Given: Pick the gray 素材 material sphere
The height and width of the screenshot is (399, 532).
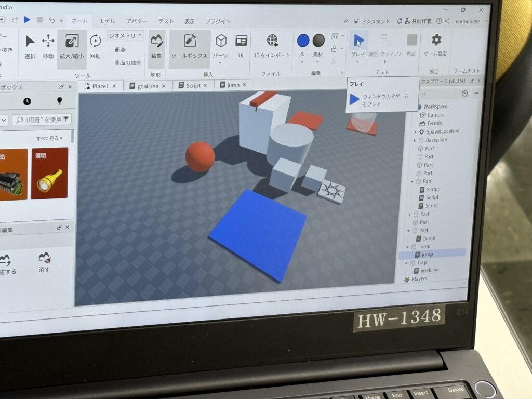Looking at the screenshot, I should coord(318,41).
